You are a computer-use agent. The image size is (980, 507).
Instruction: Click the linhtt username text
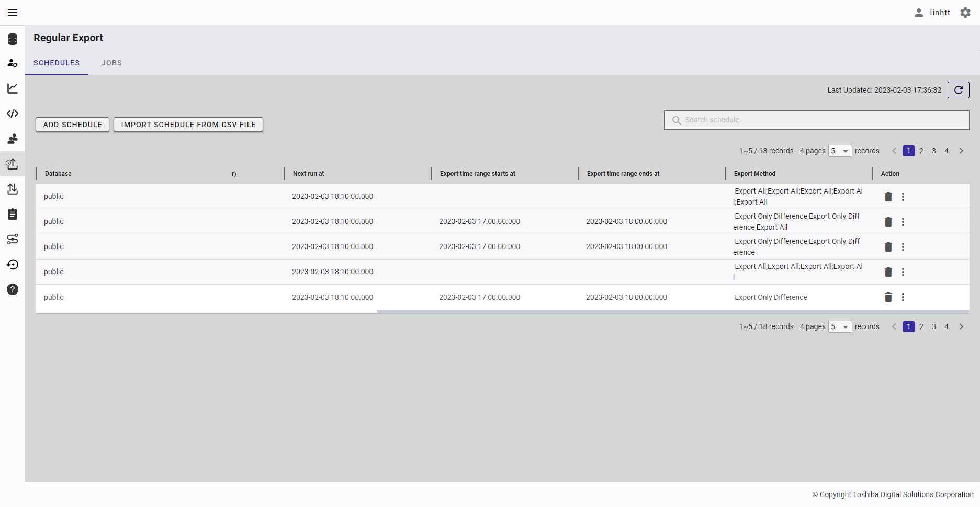tap(940, 13)
